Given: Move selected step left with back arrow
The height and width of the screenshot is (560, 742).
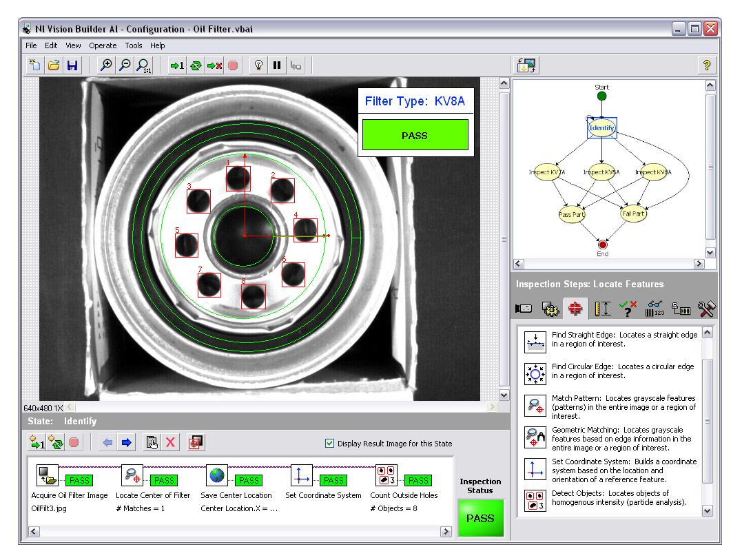Looking at the screenshot, I should [x=107, y=443].
